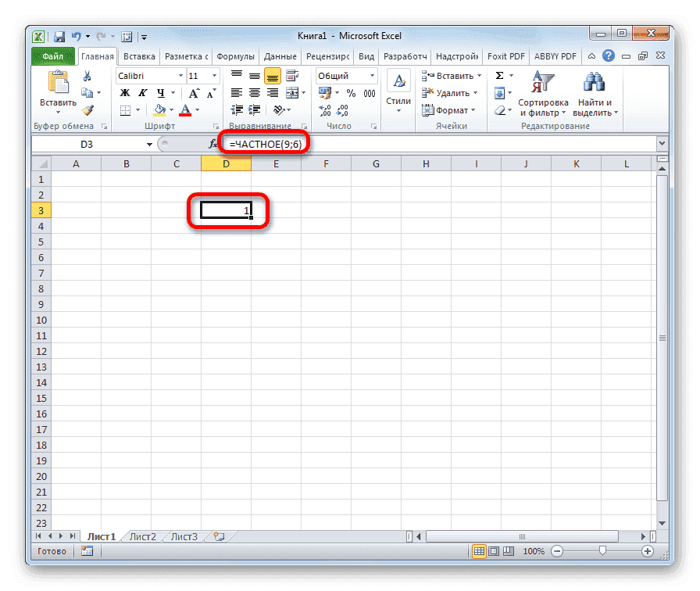Click the Удалить cells button
This screenshot has width=700, height=591.
(x=448, y=92)
